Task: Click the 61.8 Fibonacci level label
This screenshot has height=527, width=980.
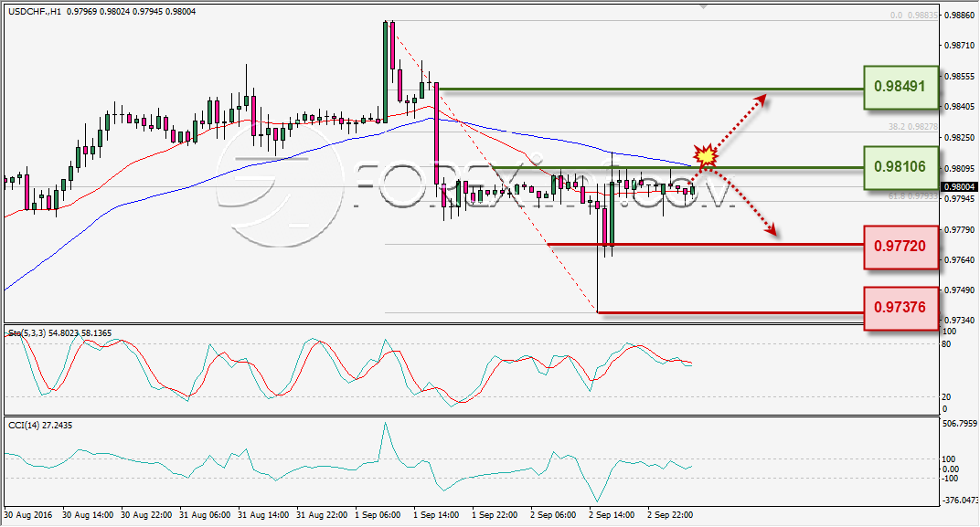Action: coord(913,196)
